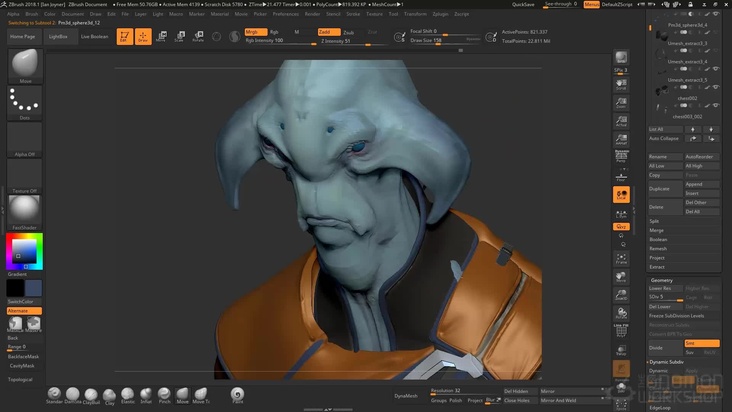The height and width of the screenshot is (412, 732).
Task: Open the Material picker sphere
Action: tap(25, 209)
